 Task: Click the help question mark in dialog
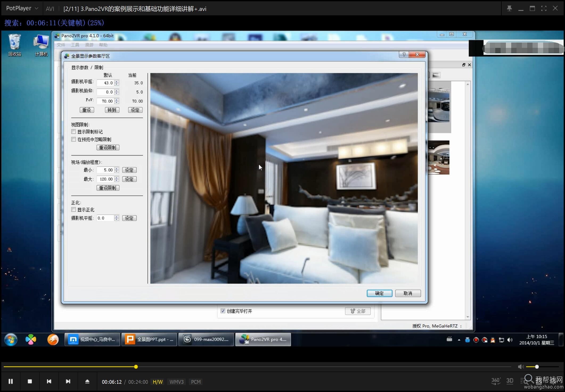click(404, 55)
